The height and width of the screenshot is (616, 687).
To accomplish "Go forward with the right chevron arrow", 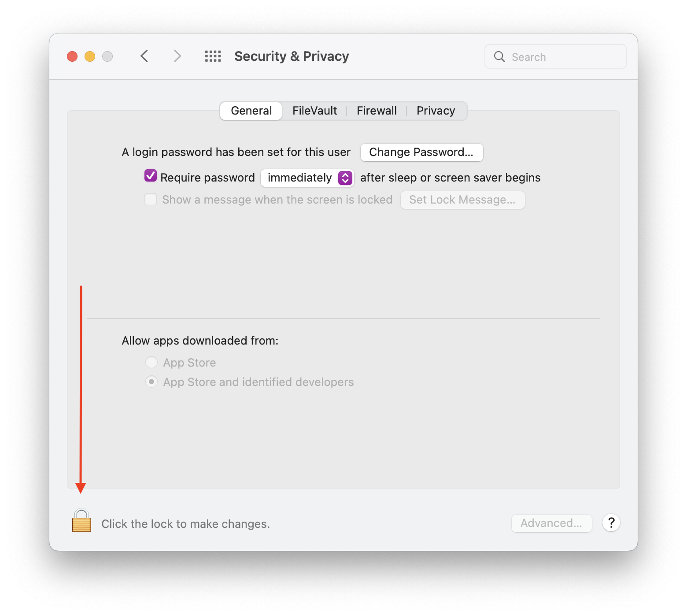I will pyautogui.click(x=177, y=56).
